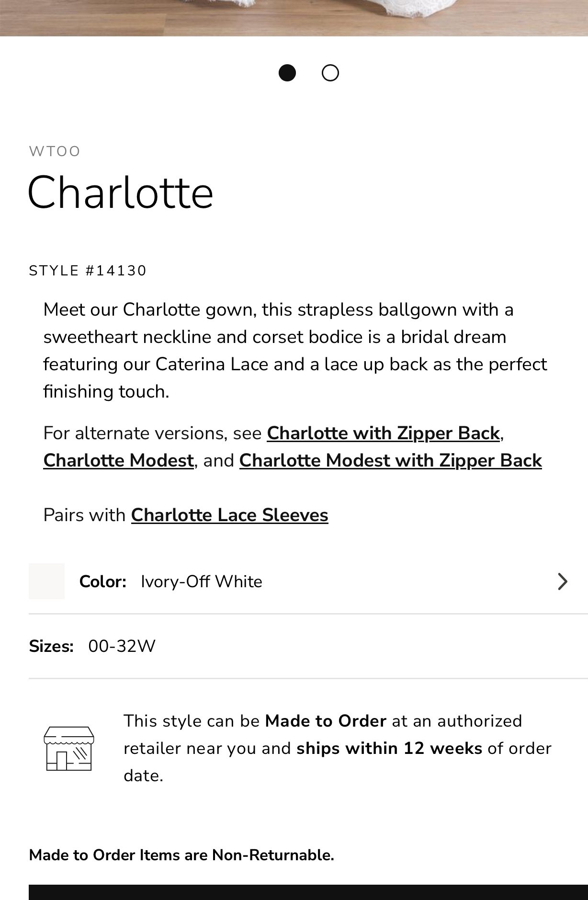
Task: Click the Made to Order bold text
Action: pos(326,721)
